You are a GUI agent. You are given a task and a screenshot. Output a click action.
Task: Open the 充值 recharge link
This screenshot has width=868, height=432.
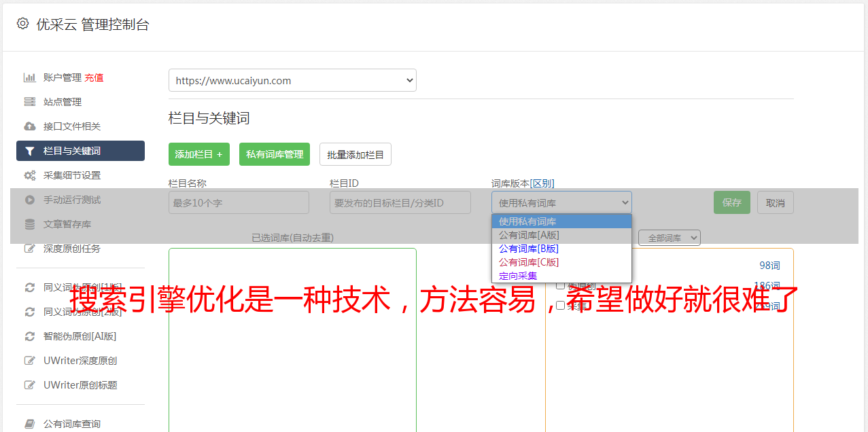(94, 77)
